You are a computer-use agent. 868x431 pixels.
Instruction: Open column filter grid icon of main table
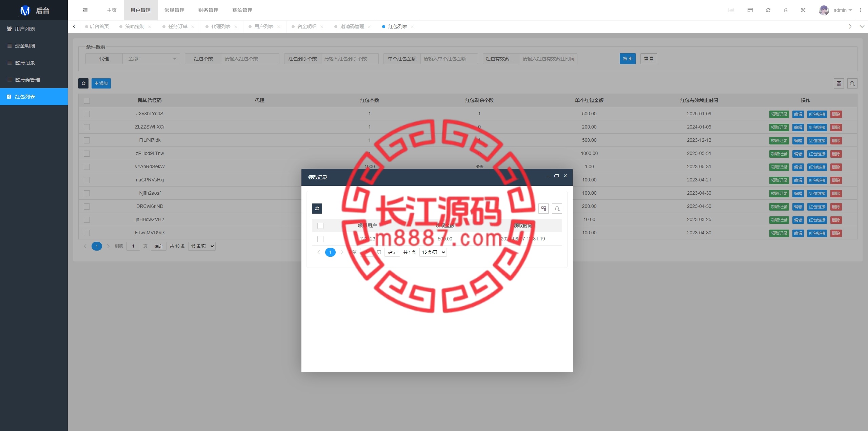pyautogui.click(x=839, y=83)
